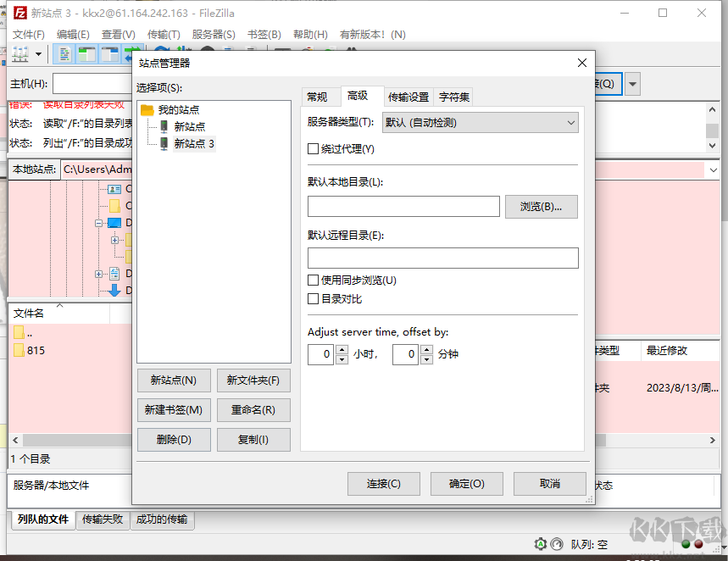Click the speed limit gauge icon
The image size is (728, 561).
tap(557, 544)
